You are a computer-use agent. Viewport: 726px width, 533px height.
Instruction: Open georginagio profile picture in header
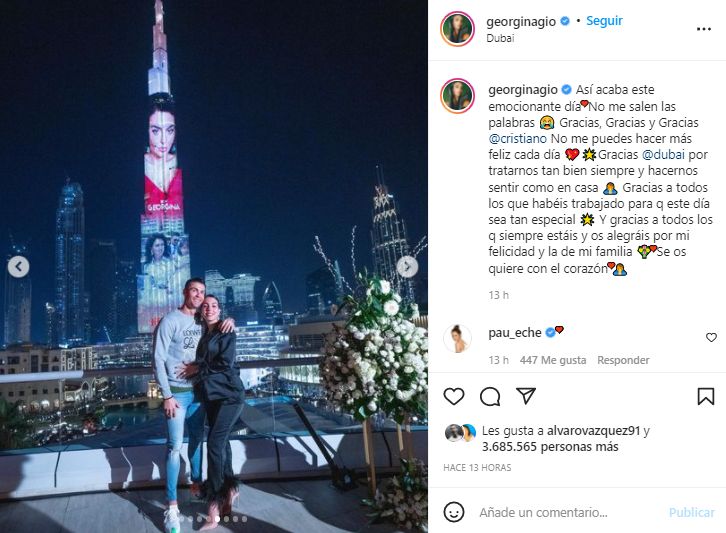tap(457, 29)
